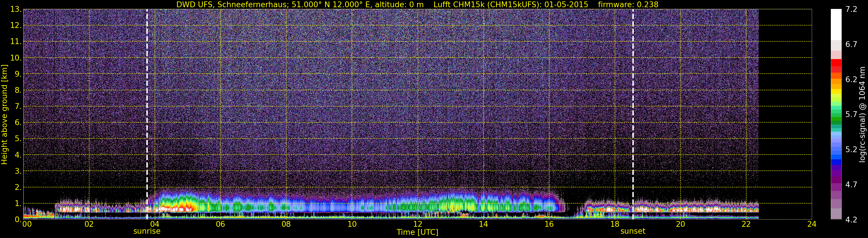This screenshot has height=238, width=868.
Task: Click the '06' time tick label
Action: click(220, 224)
